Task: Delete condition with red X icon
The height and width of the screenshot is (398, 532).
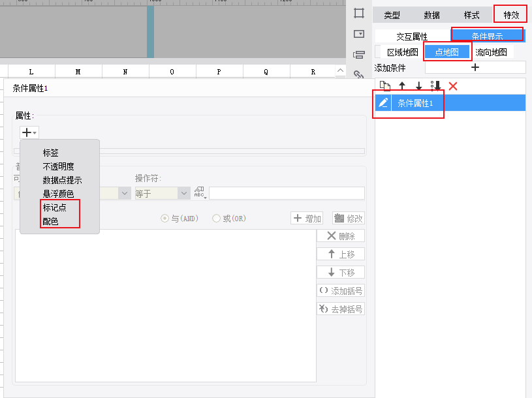Action: [453, 86]
